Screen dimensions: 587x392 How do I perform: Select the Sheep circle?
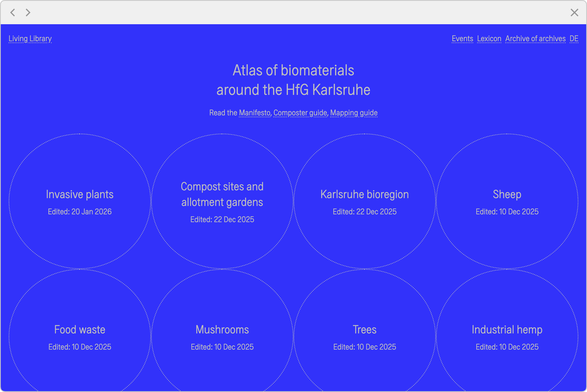coord(507,194)
